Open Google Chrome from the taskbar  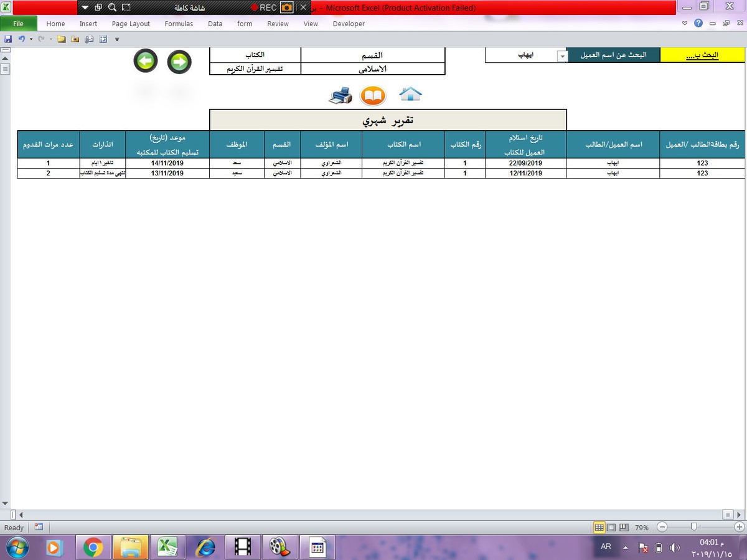93,548
